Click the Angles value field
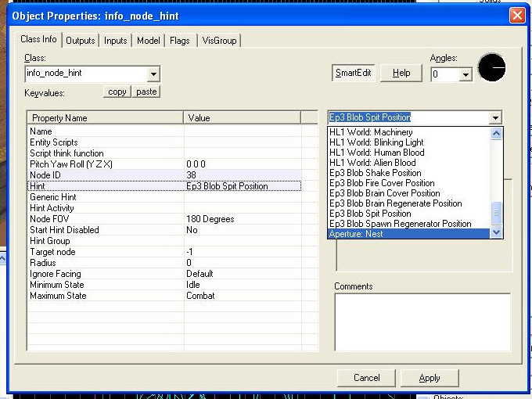The height and width of the screenshot is (399, 532). click(x=445, y=74)
